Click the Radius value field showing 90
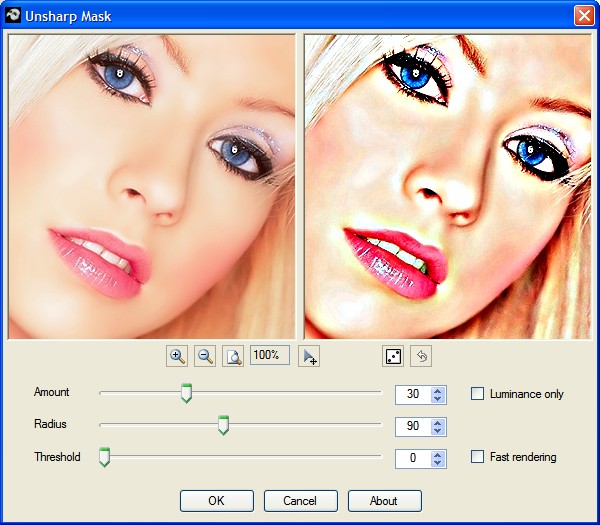 (413, 427)
